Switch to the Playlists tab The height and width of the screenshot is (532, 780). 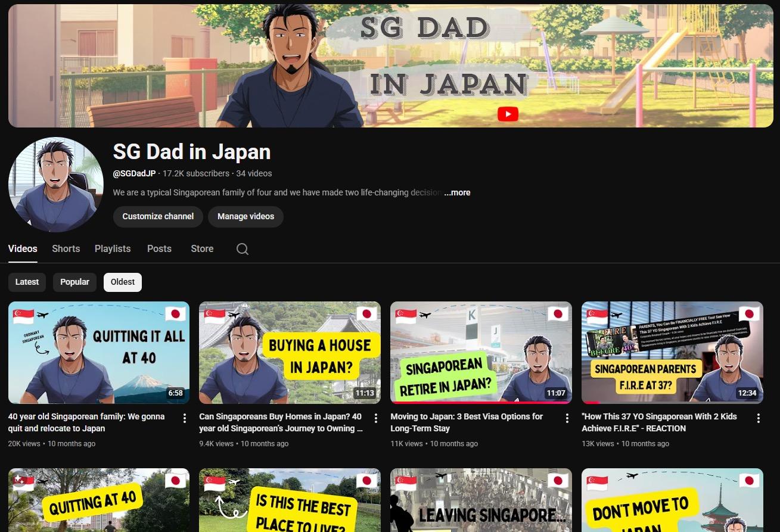pyautogui.click(x=113, y=249)
